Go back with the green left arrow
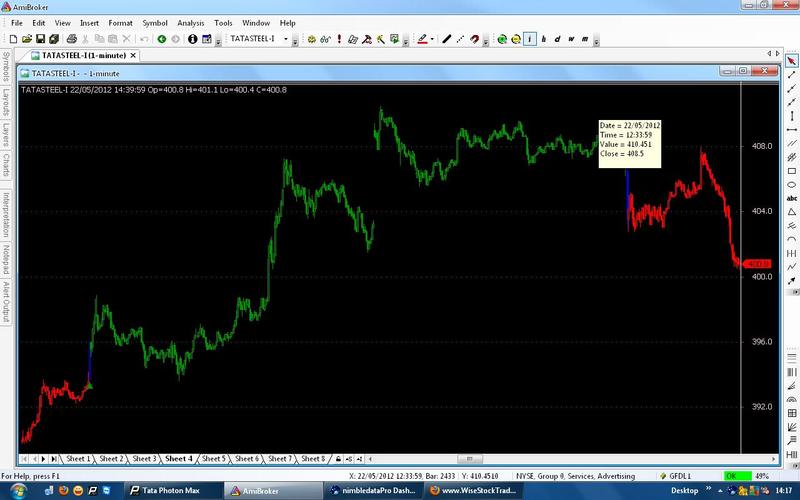 click(x=162, y=39)
